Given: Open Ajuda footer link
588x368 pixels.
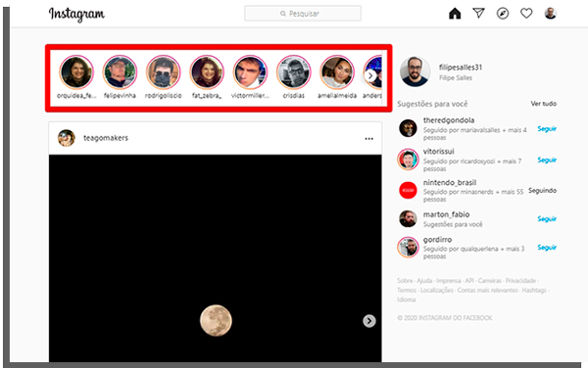Looking at the screenshot, I should click(x=424, y=281).
